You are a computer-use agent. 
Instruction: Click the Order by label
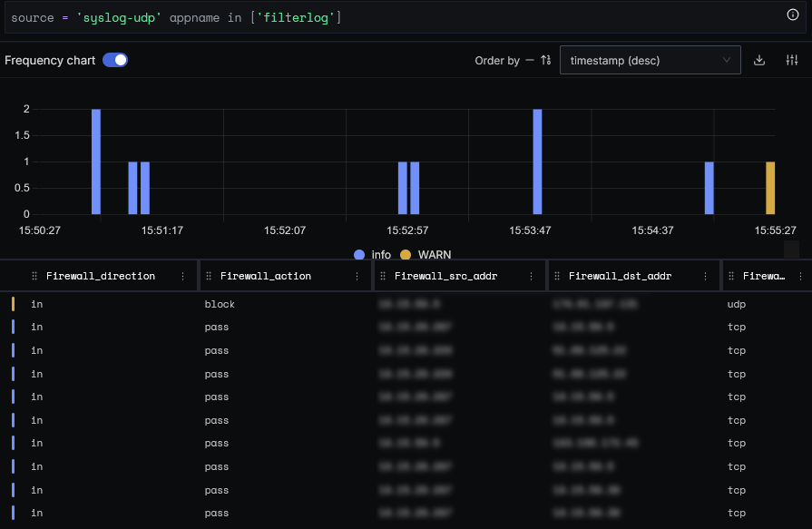click(x=496, y=60)
